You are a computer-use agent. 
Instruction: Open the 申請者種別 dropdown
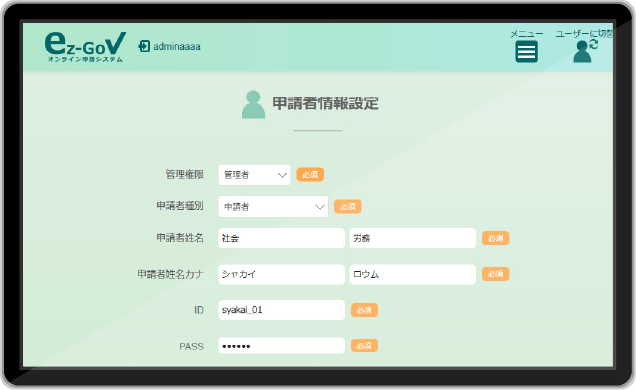273,206
